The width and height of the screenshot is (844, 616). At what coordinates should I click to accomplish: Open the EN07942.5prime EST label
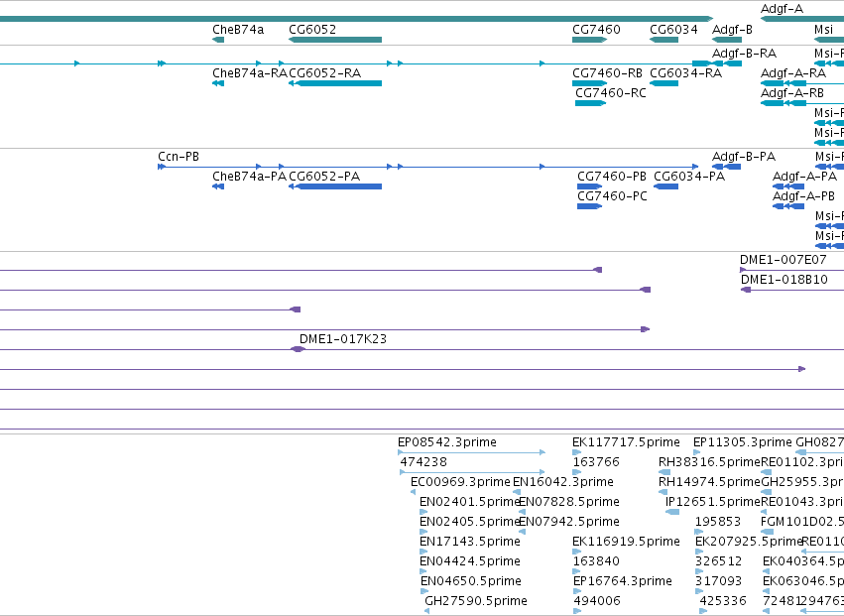569,522
